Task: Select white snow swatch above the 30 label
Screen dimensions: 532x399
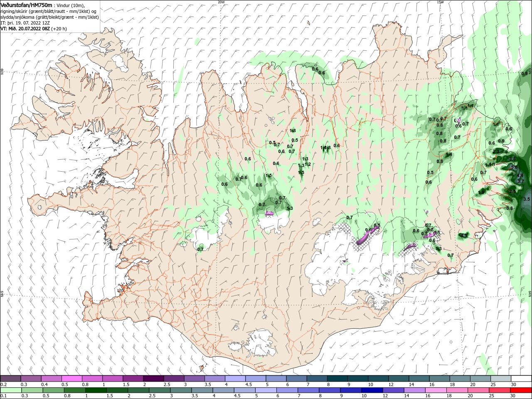Action: coord(520,379)
